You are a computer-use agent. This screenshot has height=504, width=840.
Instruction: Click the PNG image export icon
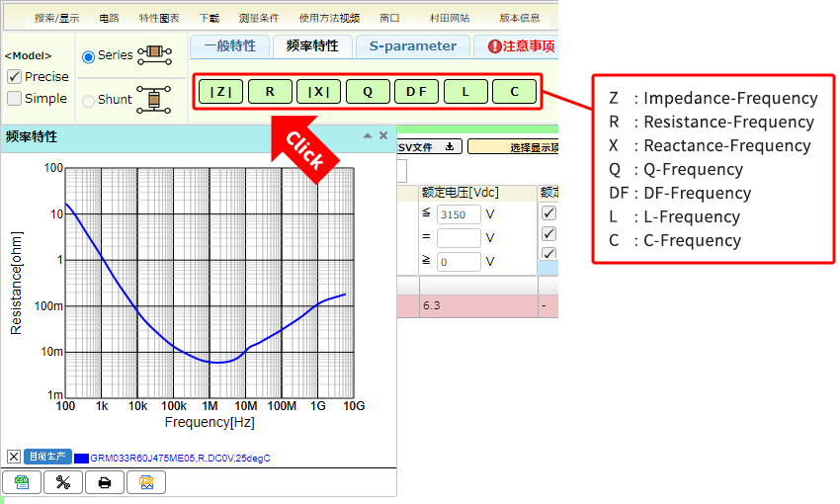pyautogui.click(x=146, y=482)
